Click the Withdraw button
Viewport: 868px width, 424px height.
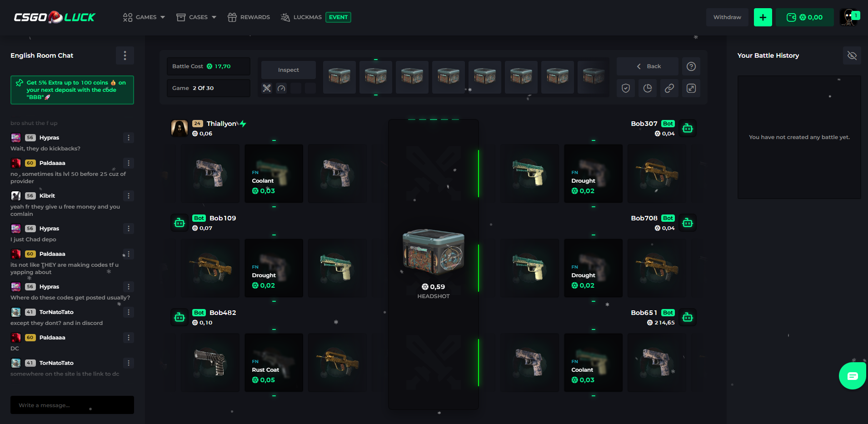727,17
